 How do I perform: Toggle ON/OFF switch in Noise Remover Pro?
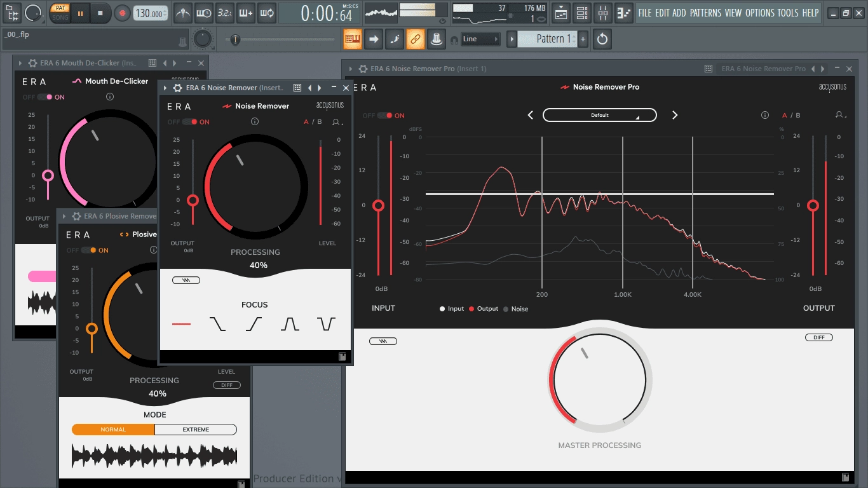coord(384,116)
